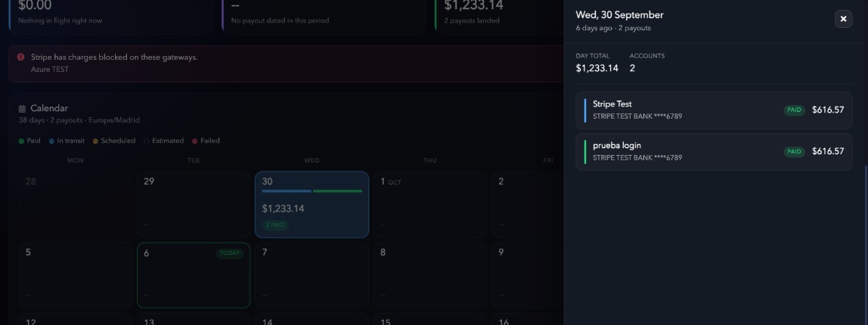The height and width of the screenshot is (325, 868).
Task: Click the '38 days · 2 payouts · Europe/Madrid' subtitle
Action: pos(79,120)
